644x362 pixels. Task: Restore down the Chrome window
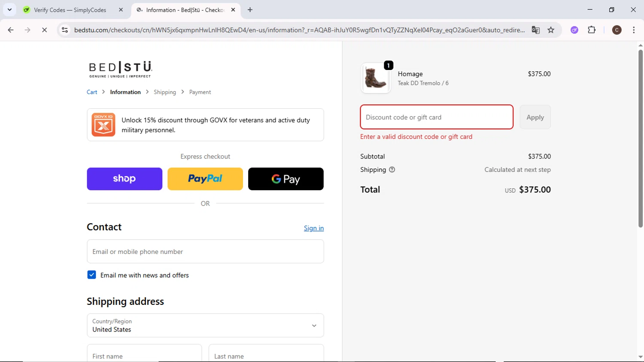click(x=611, y=9)
